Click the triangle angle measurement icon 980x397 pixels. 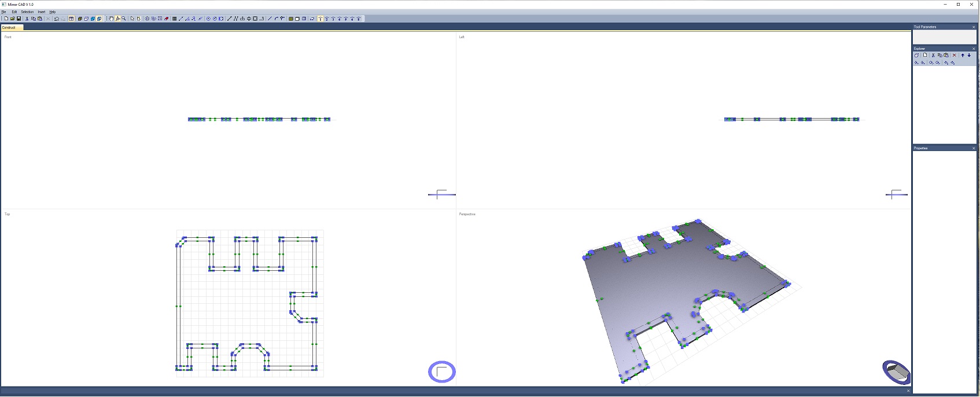click(187, 19)
